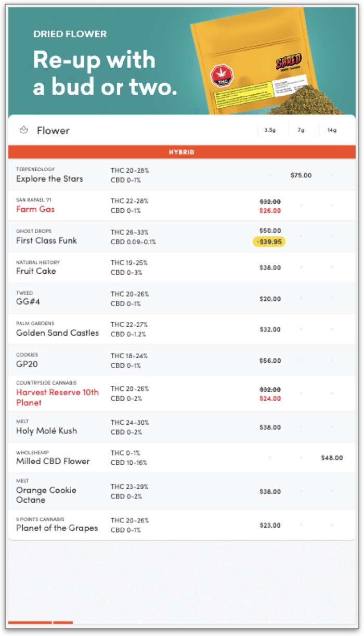Image resolution: width=364 pixels, height=636 pixels.
Task: Click the highlighted $39.95 sale price
Action: pos(269,241)
